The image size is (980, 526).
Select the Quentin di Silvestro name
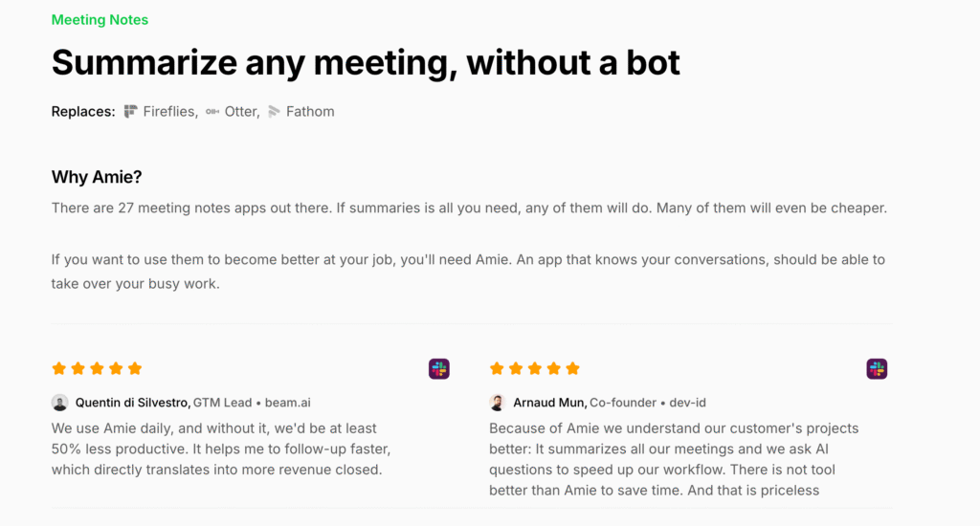132,403
